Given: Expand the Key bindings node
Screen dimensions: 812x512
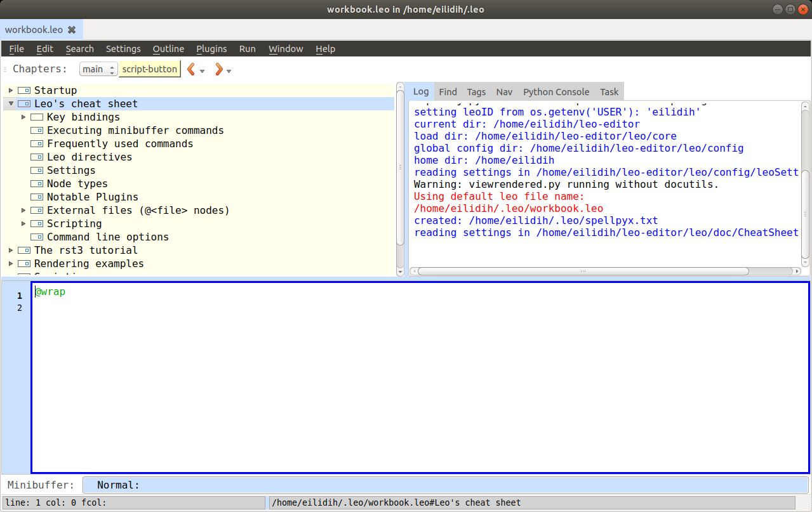Looking at the screenshot, I should pyautogui.click(x=23, y=117).
